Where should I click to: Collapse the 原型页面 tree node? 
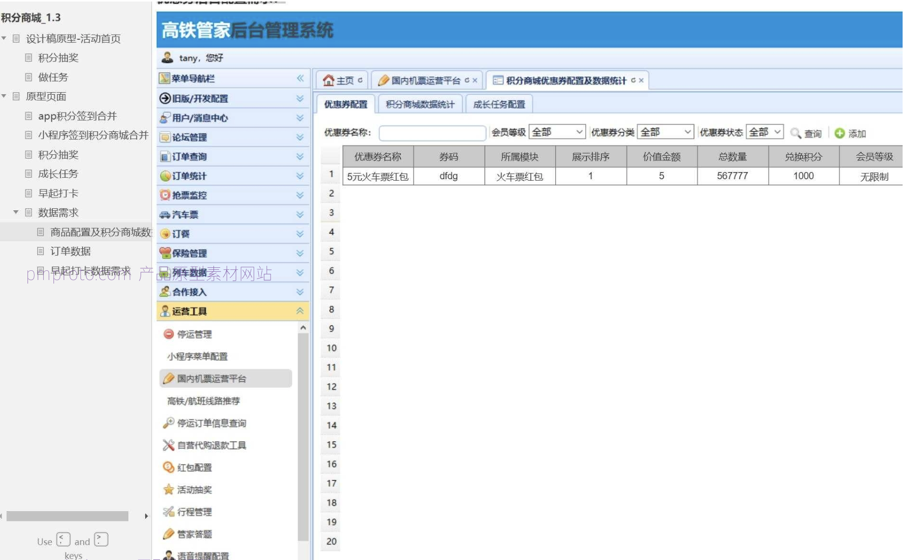click(4, 96)
